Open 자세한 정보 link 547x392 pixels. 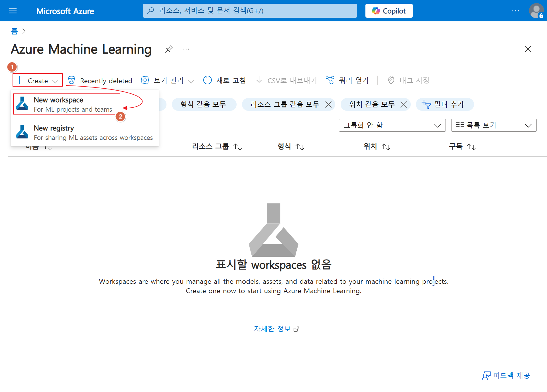tap(276, 329)
